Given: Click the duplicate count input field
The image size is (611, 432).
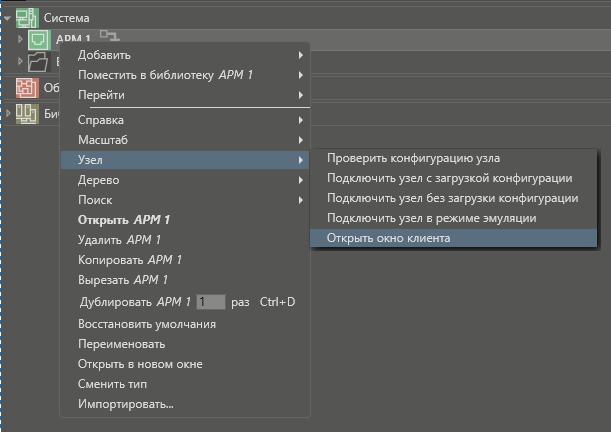Looking at the screenshot, I should [x=211, y=302].
